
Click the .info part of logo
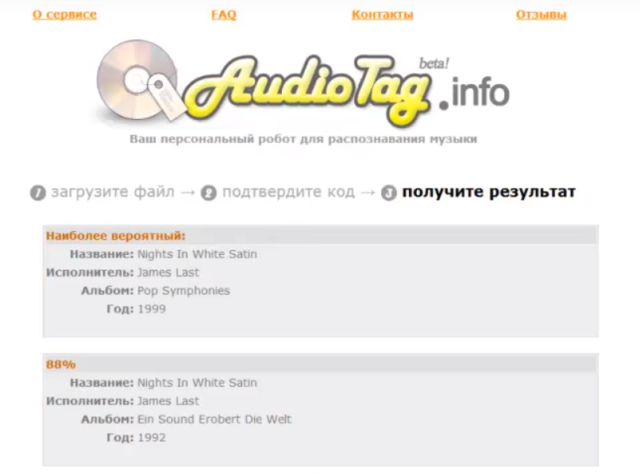(x=474, y=94)
